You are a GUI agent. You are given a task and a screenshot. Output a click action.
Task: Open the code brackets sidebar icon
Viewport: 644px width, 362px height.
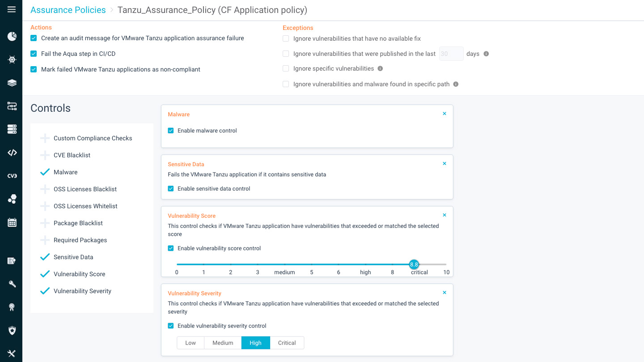pos(12,152)
